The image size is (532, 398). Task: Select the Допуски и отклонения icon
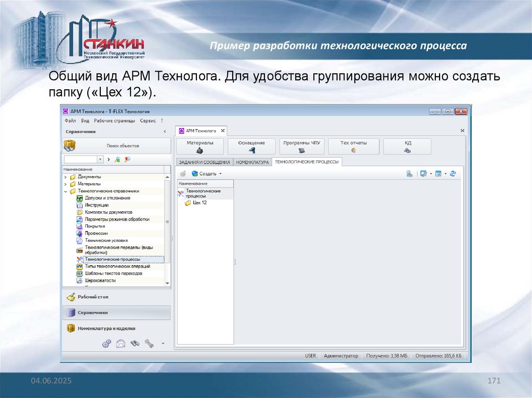(79, 198)
